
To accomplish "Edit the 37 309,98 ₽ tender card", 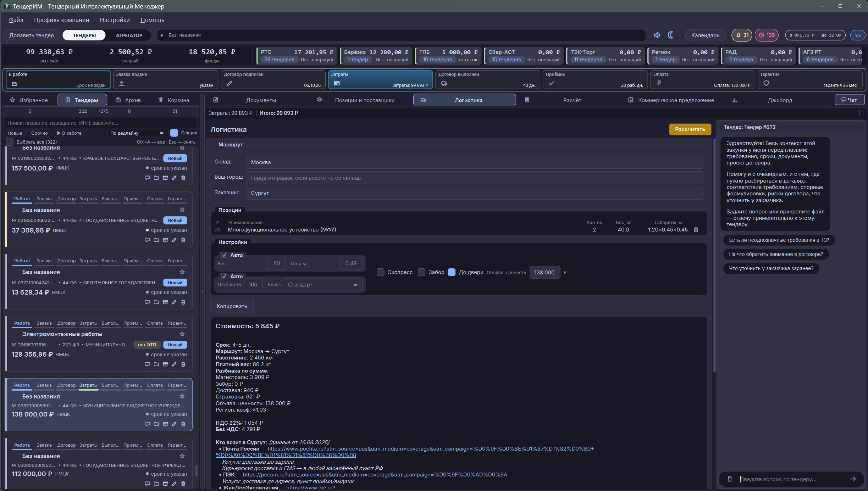I will pyautogui.click(x=174, y=240).
